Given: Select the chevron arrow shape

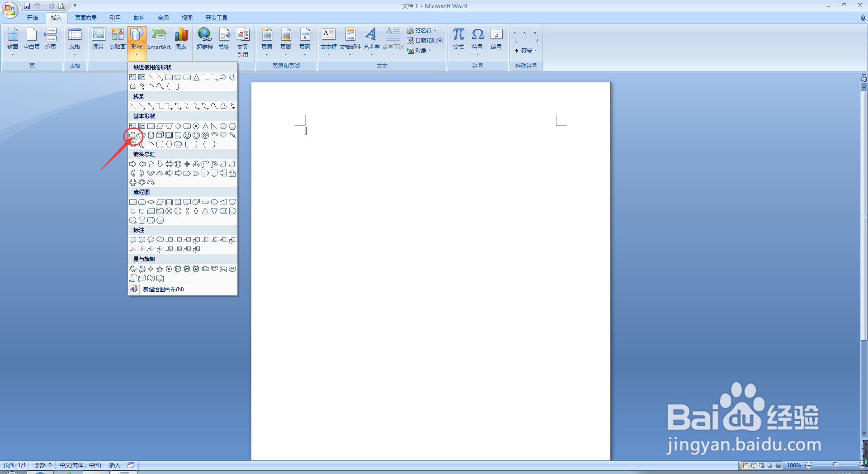Looking at the screenshot, I should coord(196,173).
